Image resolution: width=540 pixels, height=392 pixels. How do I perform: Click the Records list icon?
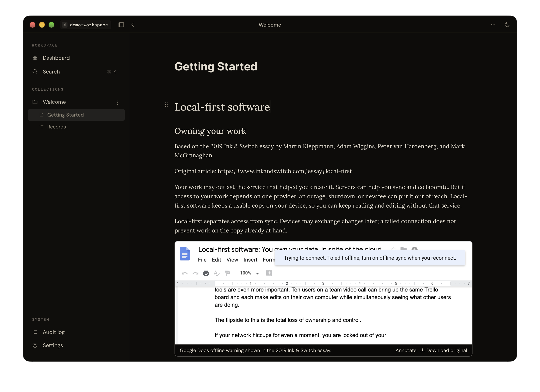(41, 127)
